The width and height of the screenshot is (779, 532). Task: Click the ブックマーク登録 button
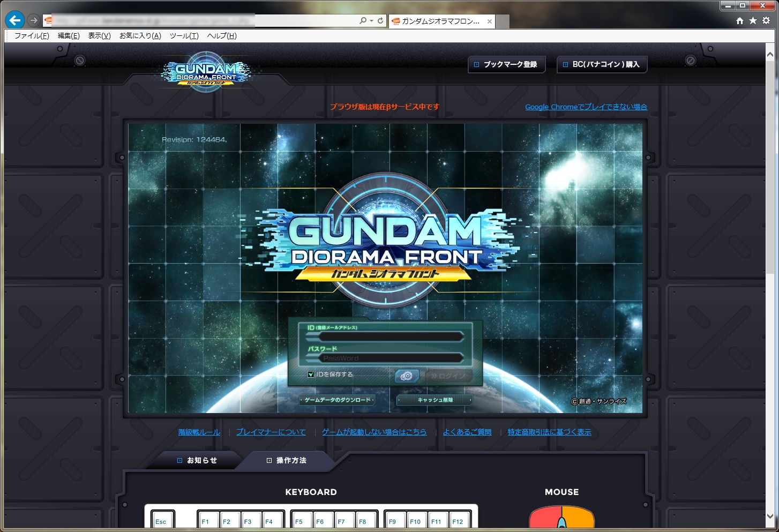tap(506, 64)
